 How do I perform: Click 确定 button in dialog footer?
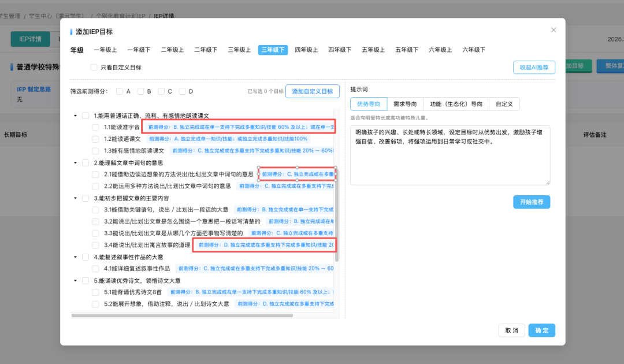coord(541,330)
